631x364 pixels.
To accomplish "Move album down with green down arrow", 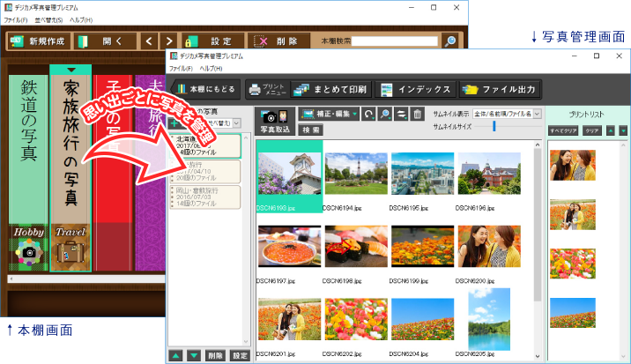I will tap(194, 355).
